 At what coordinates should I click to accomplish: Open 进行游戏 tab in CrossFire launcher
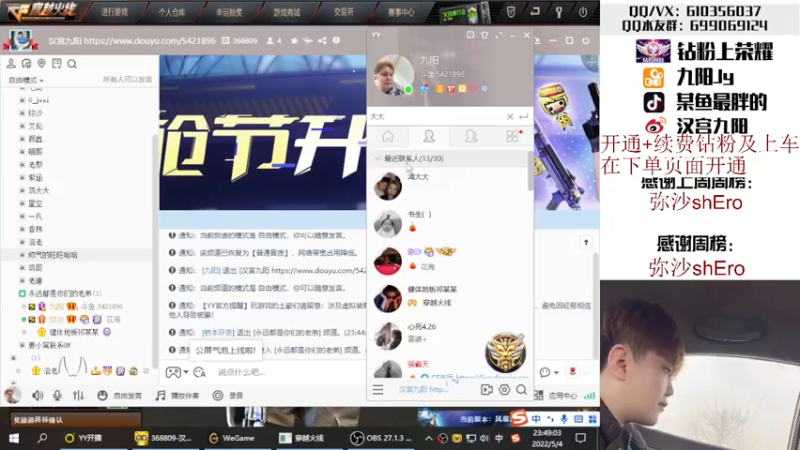coord(114,12)
